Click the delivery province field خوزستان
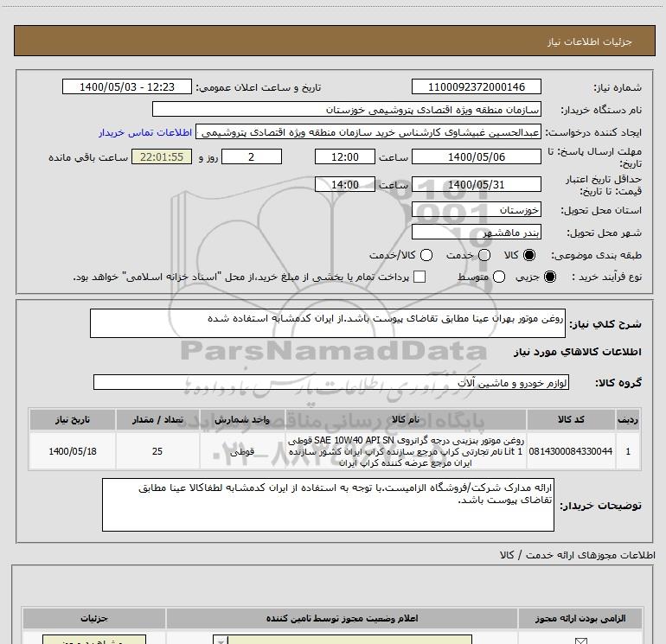The image size is (666, 644). pyautogui.click(x=476, y=209)
